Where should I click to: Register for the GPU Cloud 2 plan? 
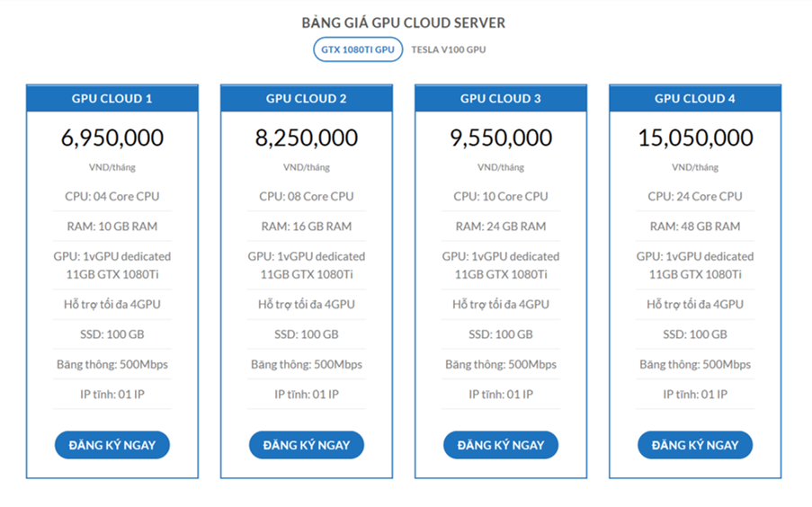click(x=306, y=445)
